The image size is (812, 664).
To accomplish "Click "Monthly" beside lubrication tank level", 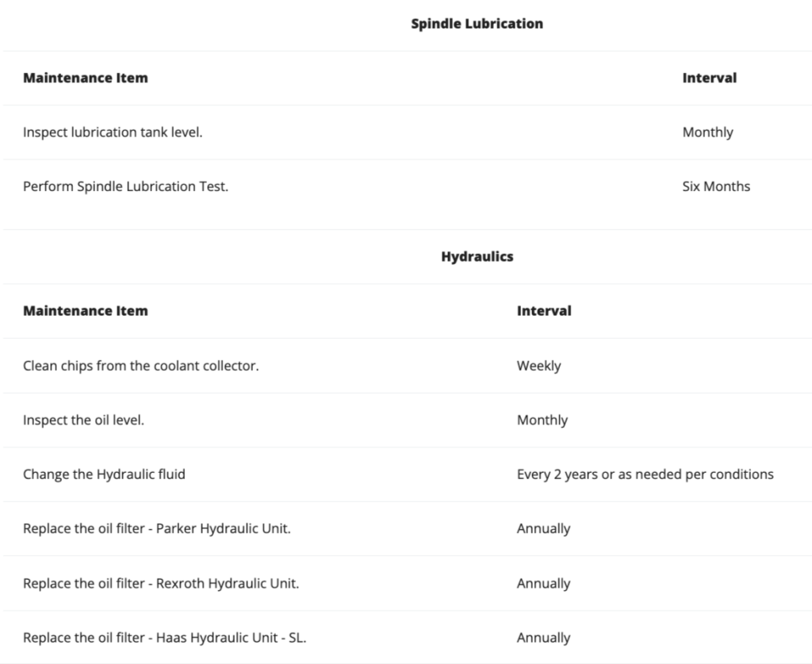I will click(707, 132).
